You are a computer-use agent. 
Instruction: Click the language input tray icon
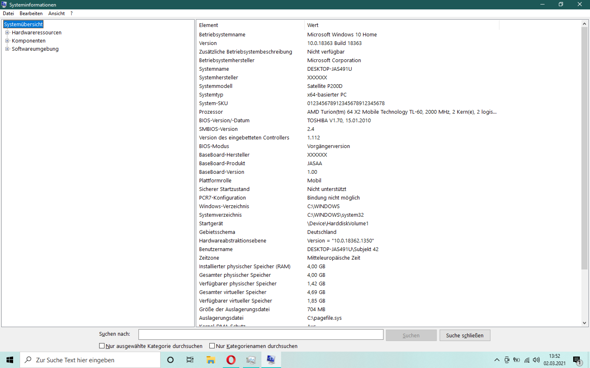point(517,360)
